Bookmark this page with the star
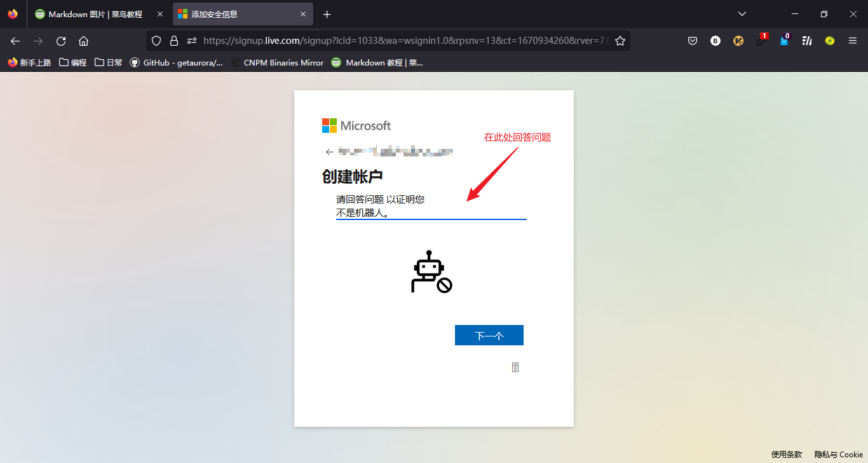 (620, 41)
